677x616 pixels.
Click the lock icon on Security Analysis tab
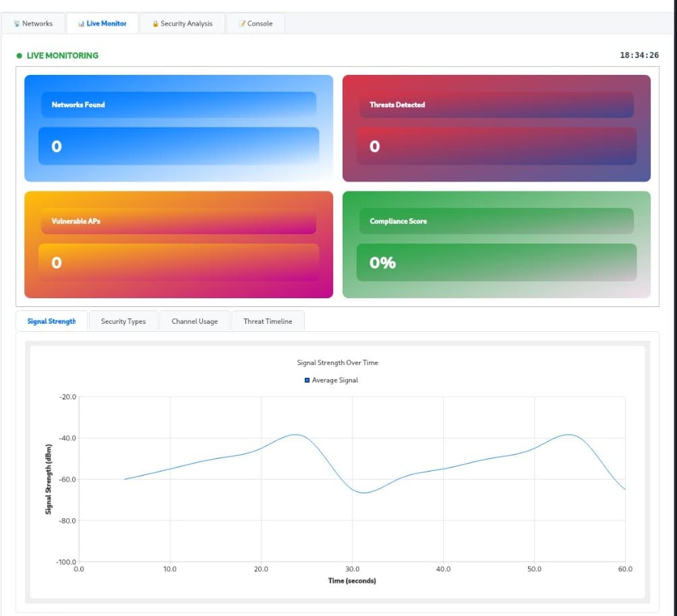point(154,22)
